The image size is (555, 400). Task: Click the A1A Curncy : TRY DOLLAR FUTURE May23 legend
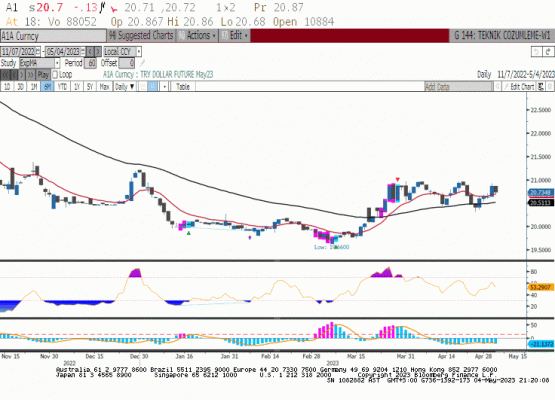(158, 75)
